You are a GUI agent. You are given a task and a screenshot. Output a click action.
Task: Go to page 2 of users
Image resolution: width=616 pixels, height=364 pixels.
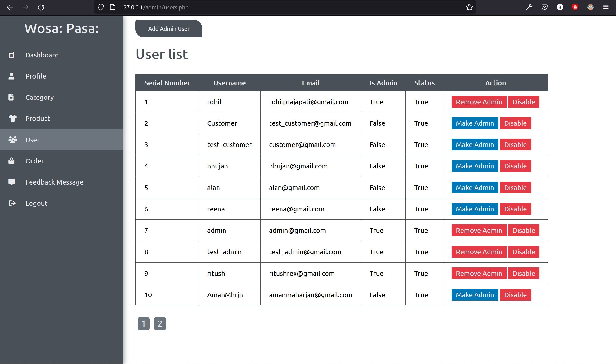tap(160, 324)
